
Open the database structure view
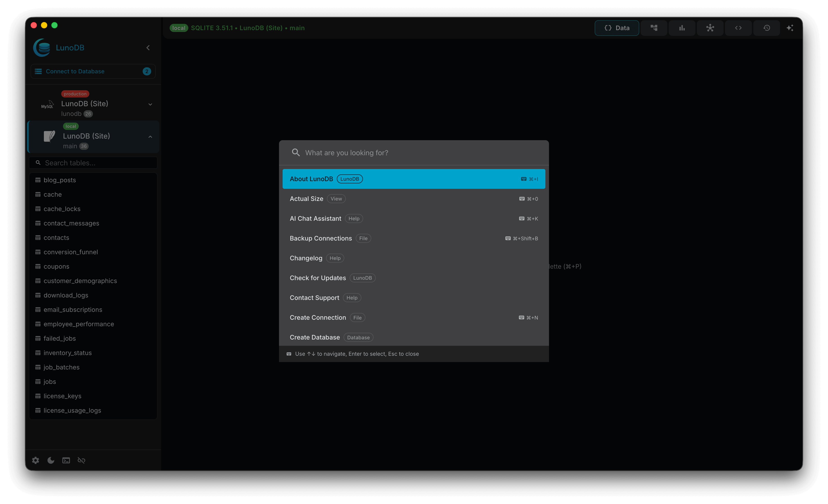coord(654,28)
